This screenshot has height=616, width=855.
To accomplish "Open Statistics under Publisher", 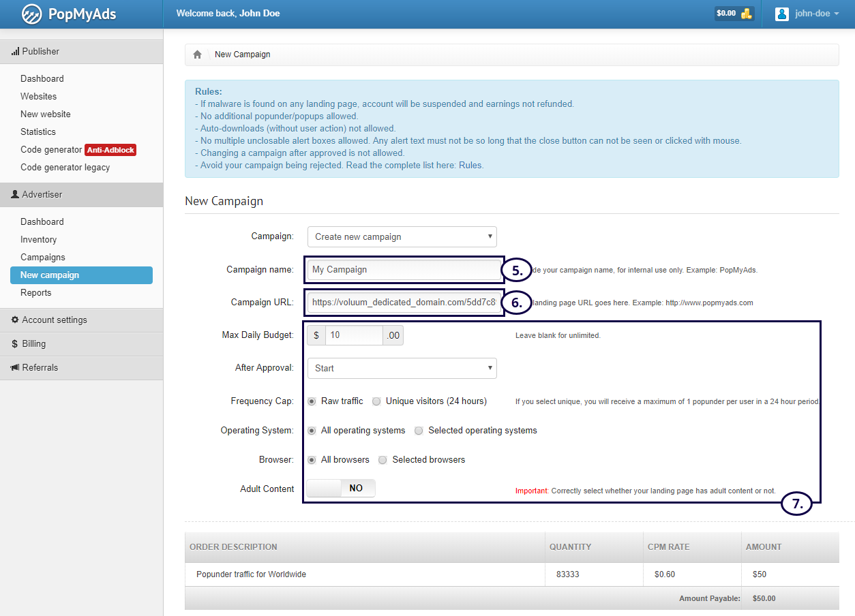I will pos(38,132).
